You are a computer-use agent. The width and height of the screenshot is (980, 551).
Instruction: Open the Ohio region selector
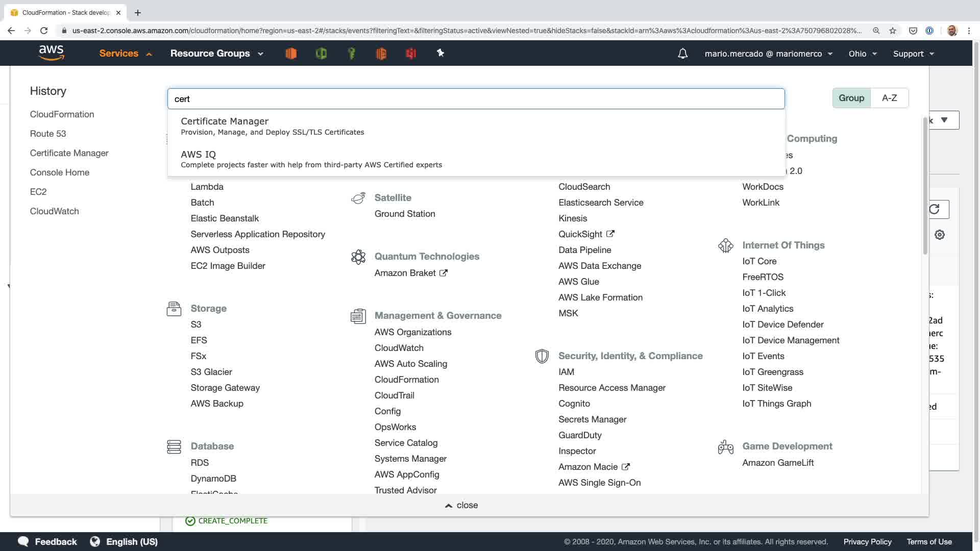click(x=862, y=54)
